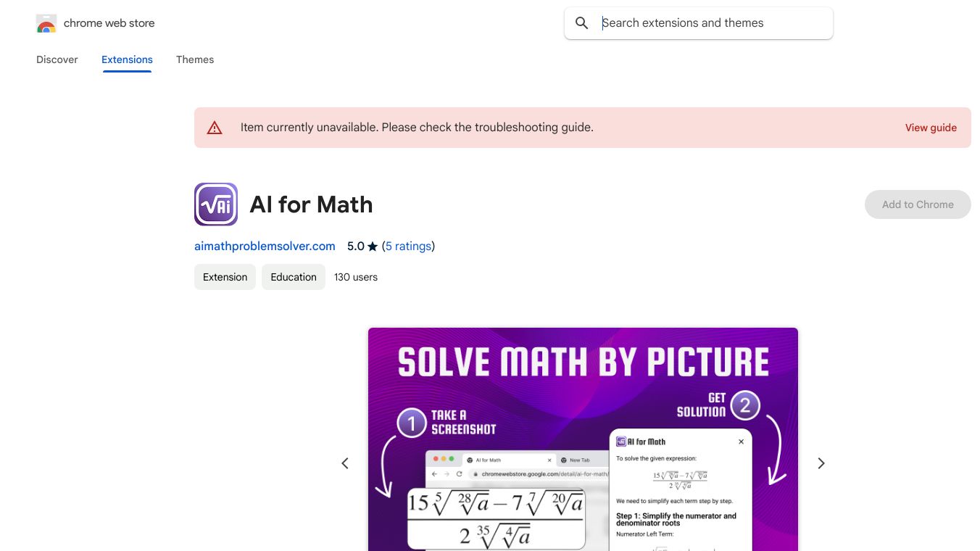
Task: Select the Extensions tab
Action: [x=127, y=59]
